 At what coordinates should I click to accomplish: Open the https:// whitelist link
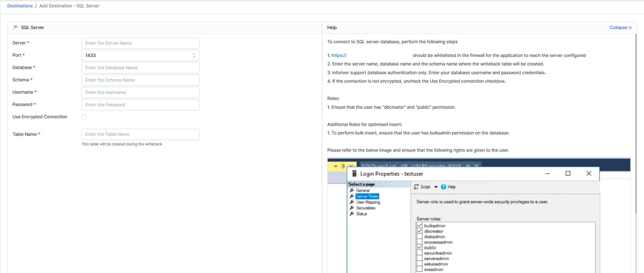[339, 55]
